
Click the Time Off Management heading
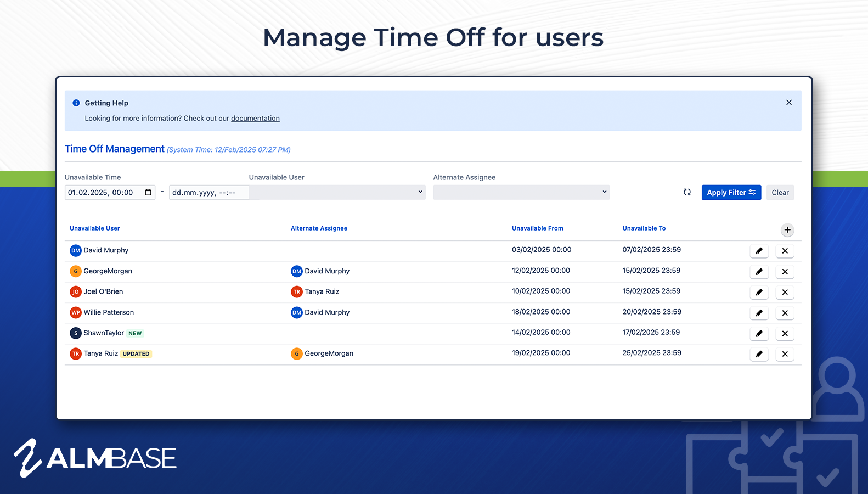coord(115,149)
